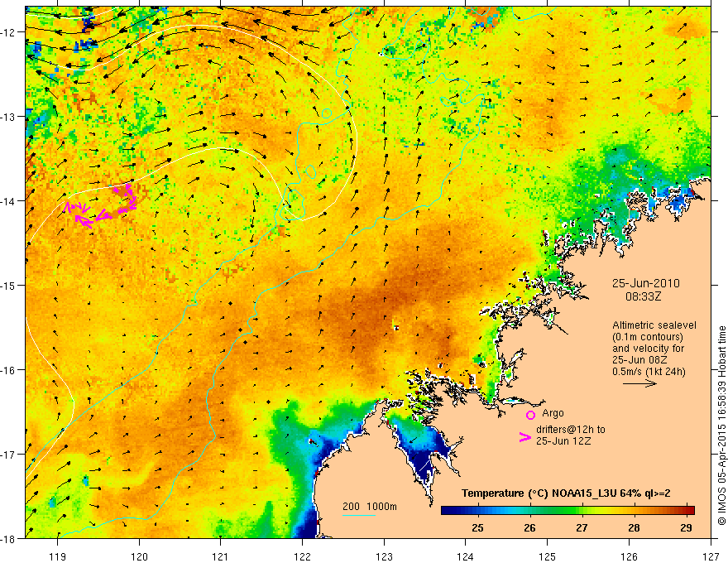Click the cyan depth contour legend line
728x563 pixels.
click(359, 515)
